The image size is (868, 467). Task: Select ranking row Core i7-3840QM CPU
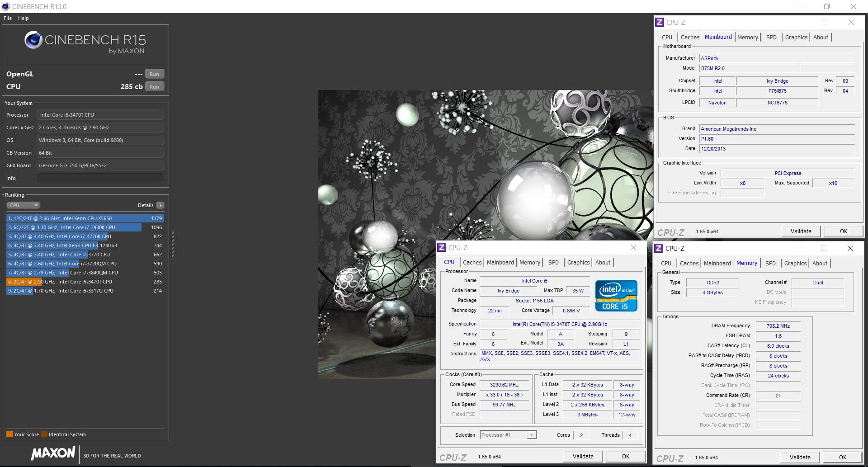coord(85,273)
